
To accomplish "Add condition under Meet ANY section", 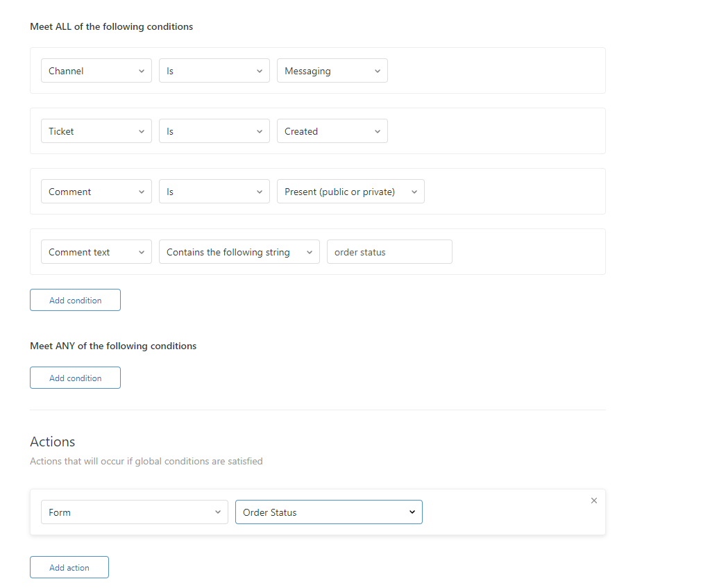I will coord(75,378).
